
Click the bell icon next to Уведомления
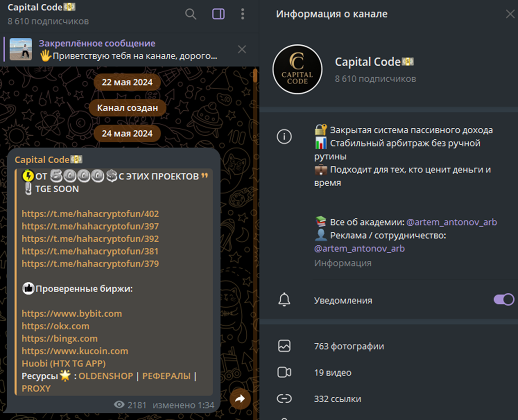(x=284, y=300)
